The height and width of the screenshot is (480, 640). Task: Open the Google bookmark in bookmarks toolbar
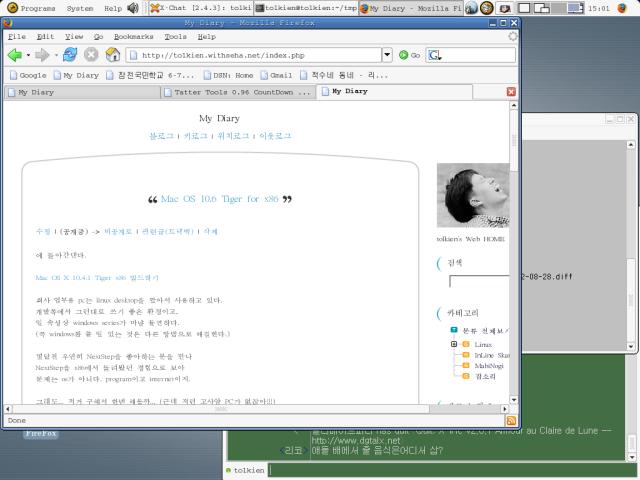[x=28, y=75]
